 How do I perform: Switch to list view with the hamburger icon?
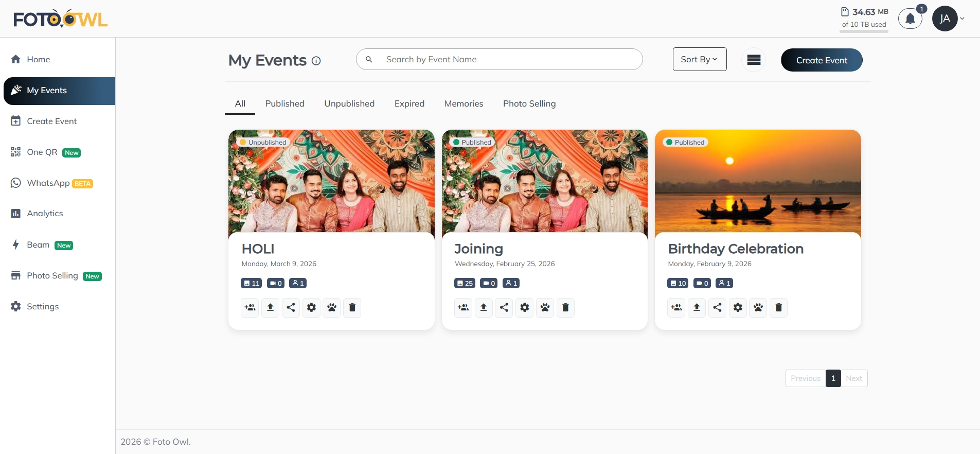[x=754, y=59]
